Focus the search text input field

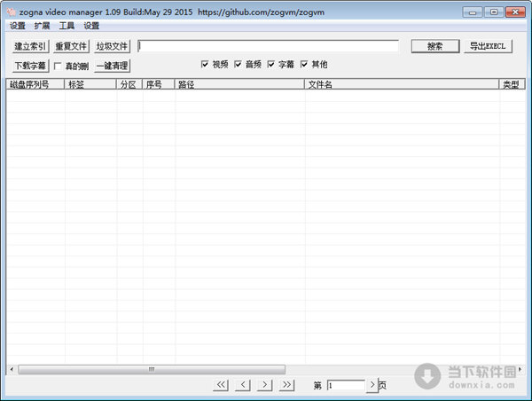pyautogui.click(x=268, y=46)
